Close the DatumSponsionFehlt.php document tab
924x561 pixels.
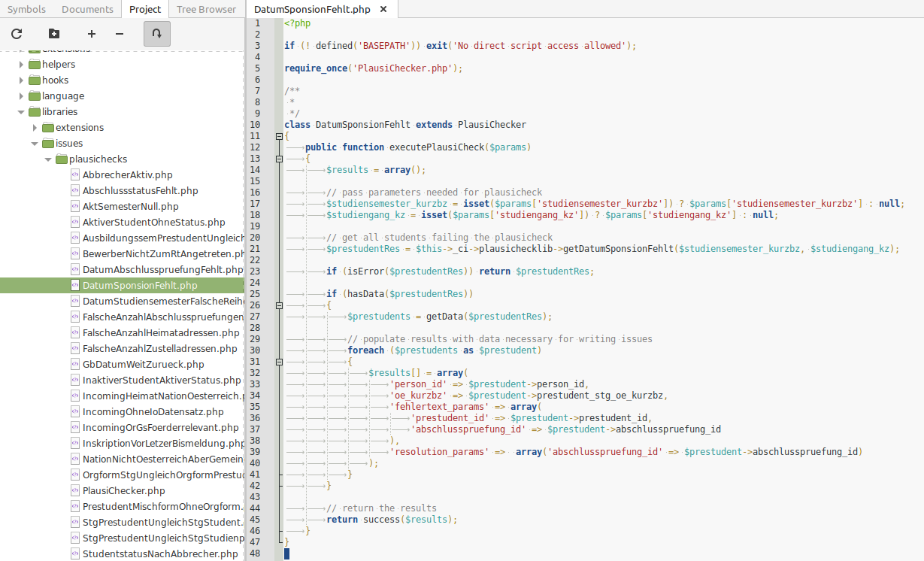pos(383,10)
